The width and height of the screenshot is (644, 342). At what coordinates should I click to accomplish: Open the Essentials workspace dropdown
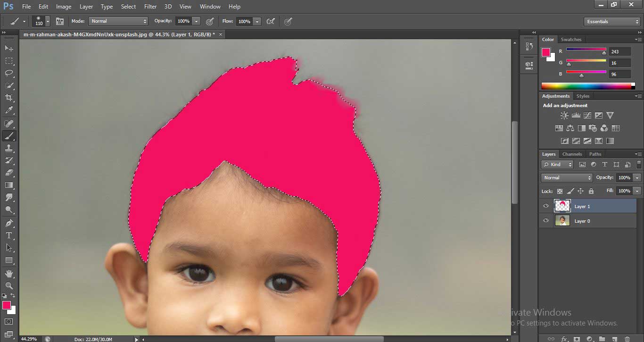click(611, 21)
